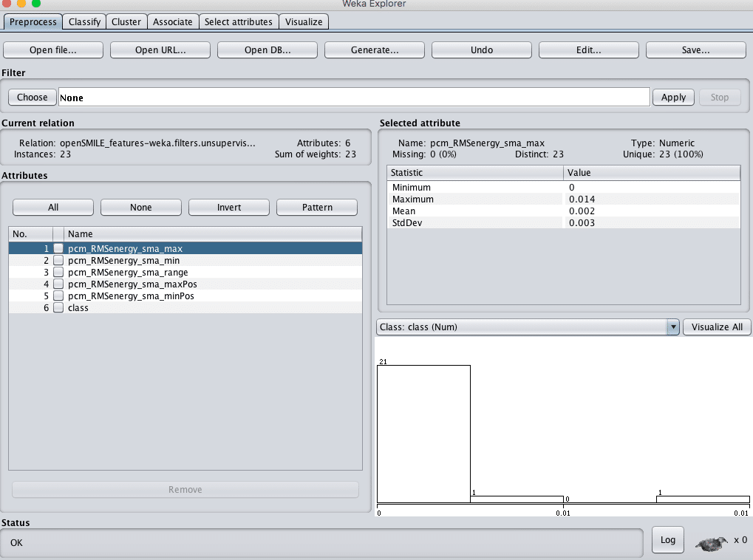
Task: Toggle checkbox for pcm_RMSenergy_sma_min
Action: click(x=58, y=260)
